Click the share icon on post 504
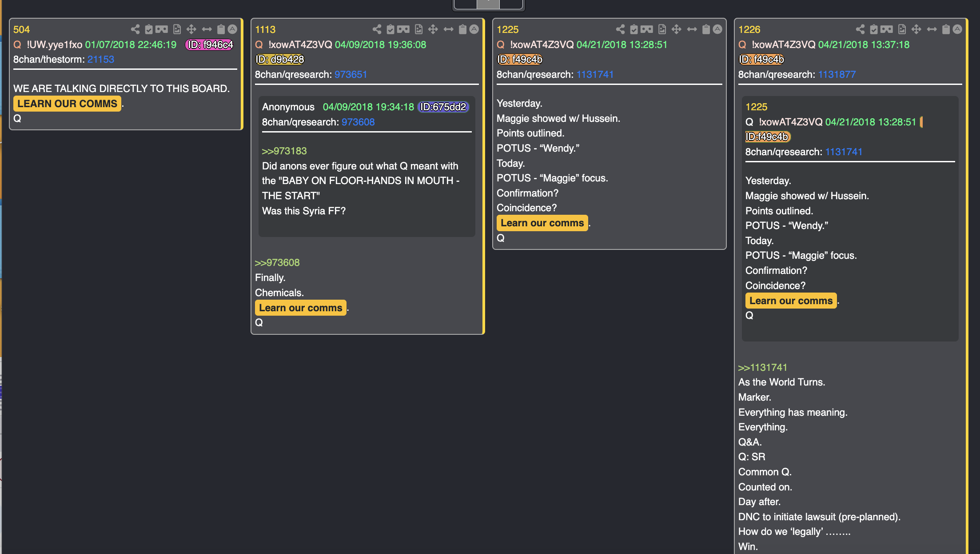The image size is (980, 554). pyautogui.click(x=135, y=29)
